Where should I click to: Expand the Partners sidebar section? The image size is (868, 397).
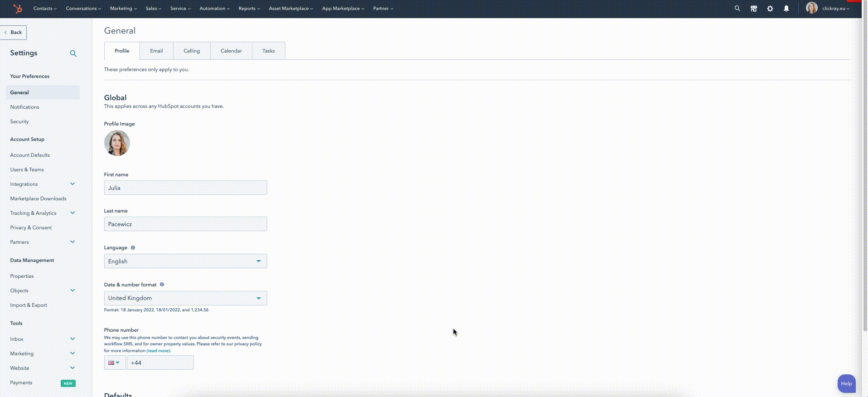pyautogui.click(x=72, y=242)
